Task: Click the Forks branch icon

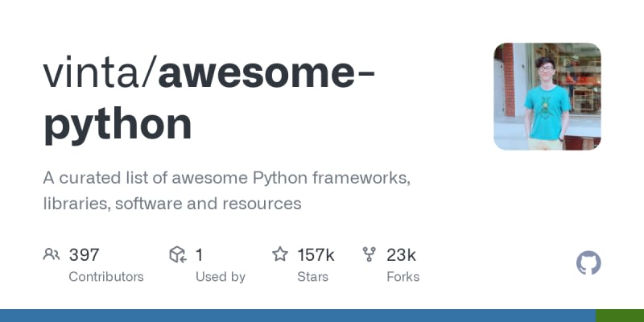Action: 369,254
